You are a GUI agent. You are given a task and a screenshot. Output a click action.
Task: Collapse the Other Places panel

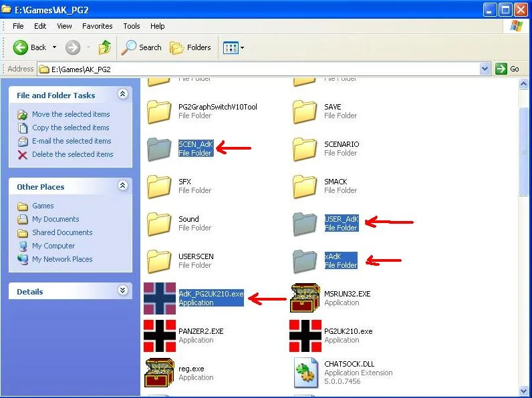122,186
